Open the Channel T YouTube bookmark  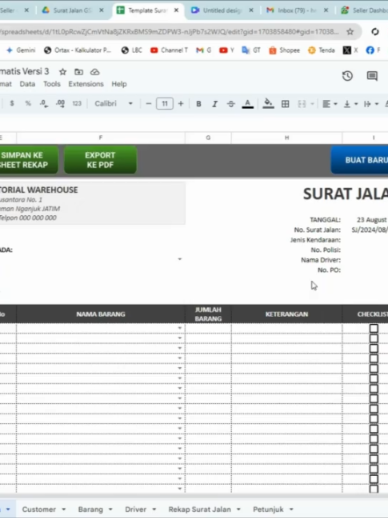(169, 50)
